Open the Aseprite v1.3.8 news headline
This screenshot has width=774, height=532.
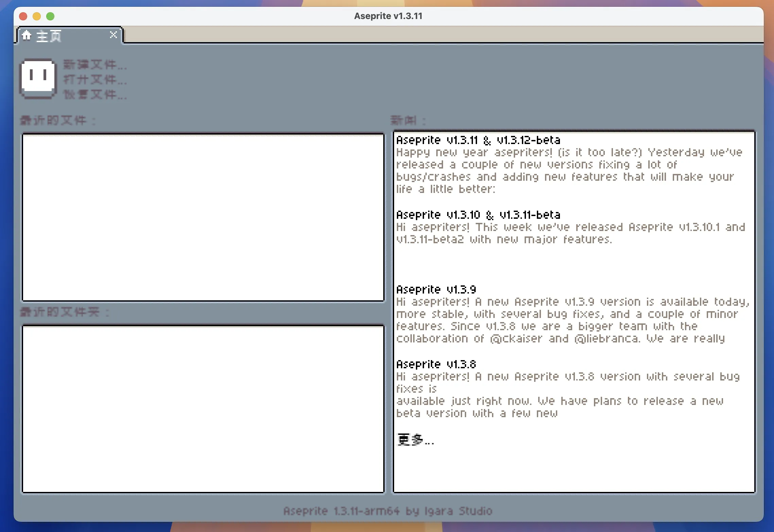436,364
